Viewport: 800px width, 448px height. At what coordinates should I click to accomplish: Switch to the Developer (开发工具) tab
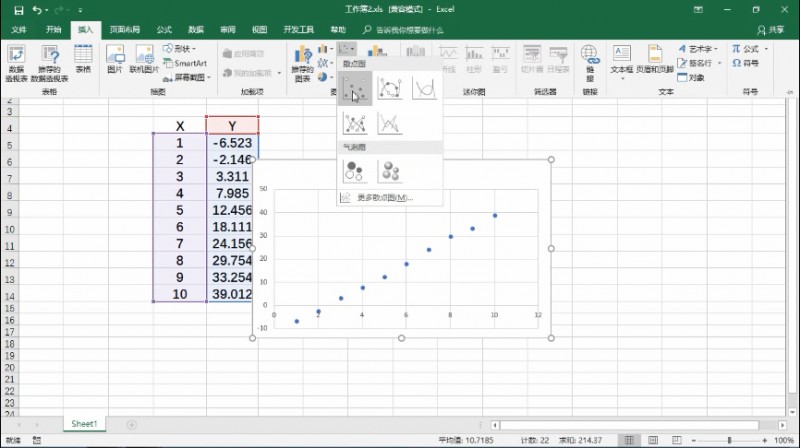(x=298, y=30)
